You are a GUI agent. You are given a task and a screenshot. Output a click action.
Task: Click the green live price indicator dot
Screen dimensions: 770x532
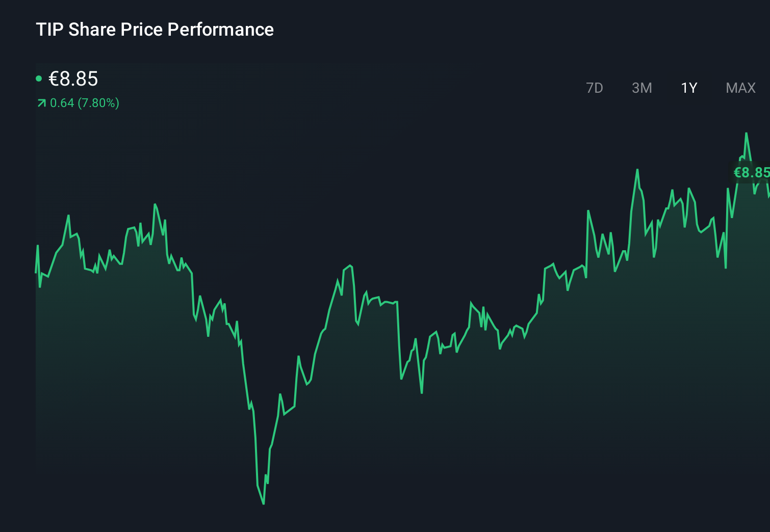point(38,78)
